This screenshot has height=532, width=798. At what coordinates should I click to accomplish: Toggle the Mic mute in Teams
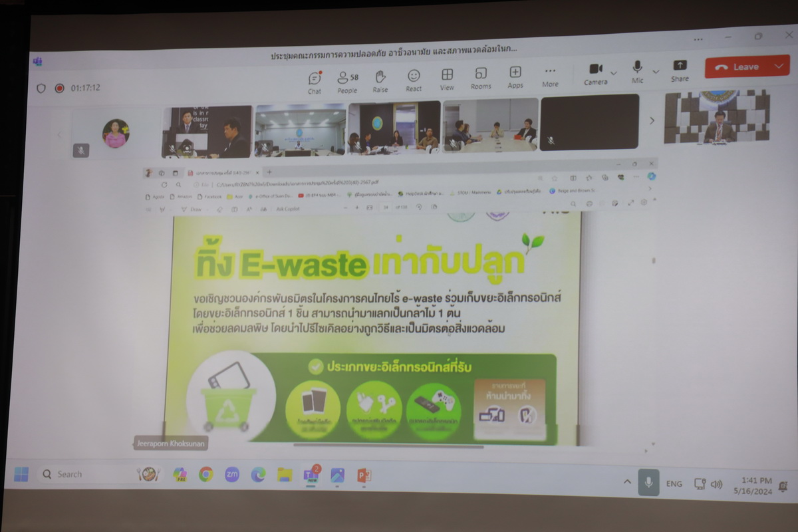pos(637,72)
